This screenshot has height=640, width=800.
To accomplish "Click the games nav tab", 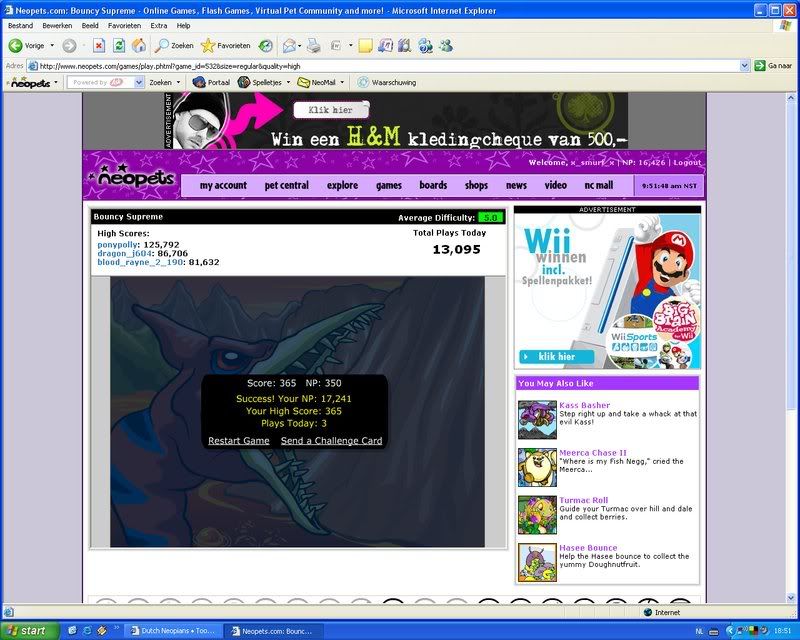I will pos(389,185).
